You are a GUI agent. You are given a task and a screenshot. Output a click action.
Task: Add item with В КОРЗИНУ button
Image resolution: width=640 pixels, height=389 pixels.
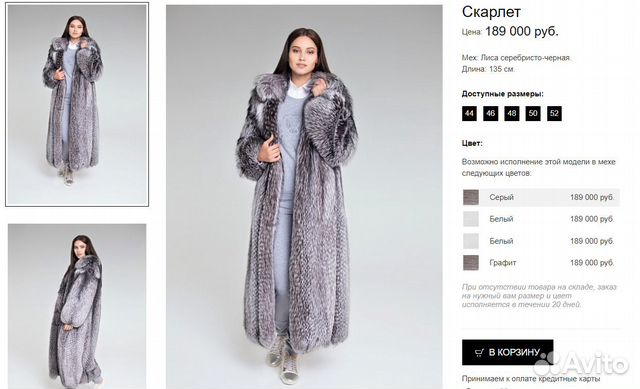[x=507, y=352]
